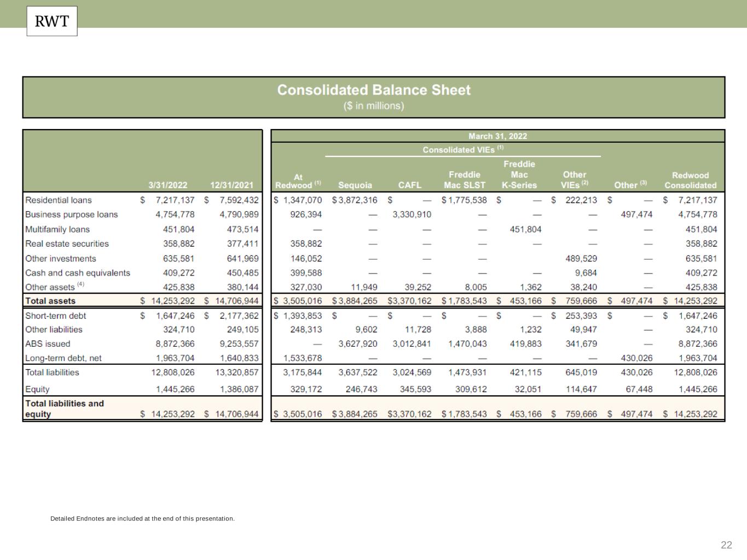Click the Consolidated VIEs group header
Viewport: 747px width, 560px height.
point(463,149)
